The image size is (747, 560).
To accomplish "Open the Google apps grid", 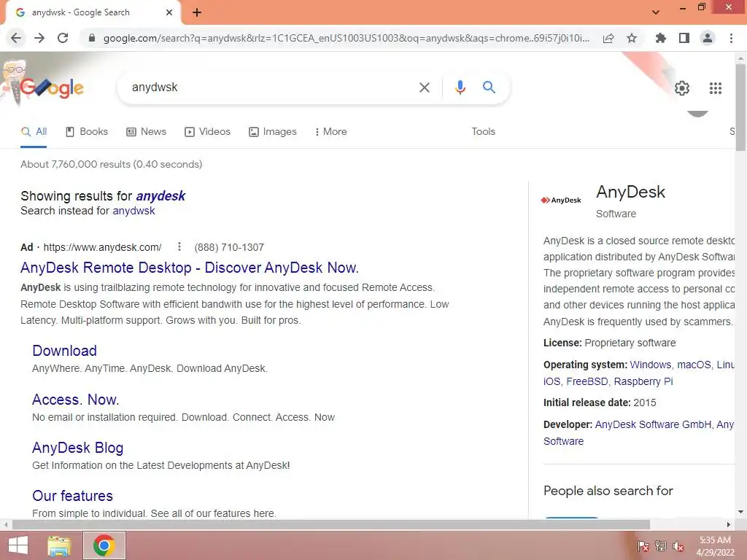I will [716, 88].
